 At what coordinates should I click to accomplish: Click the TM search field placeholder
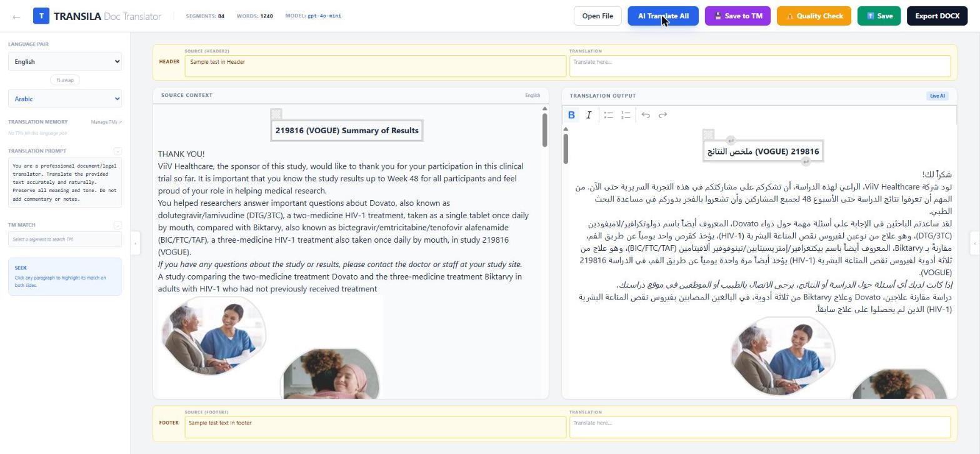[x=65, y=240]
